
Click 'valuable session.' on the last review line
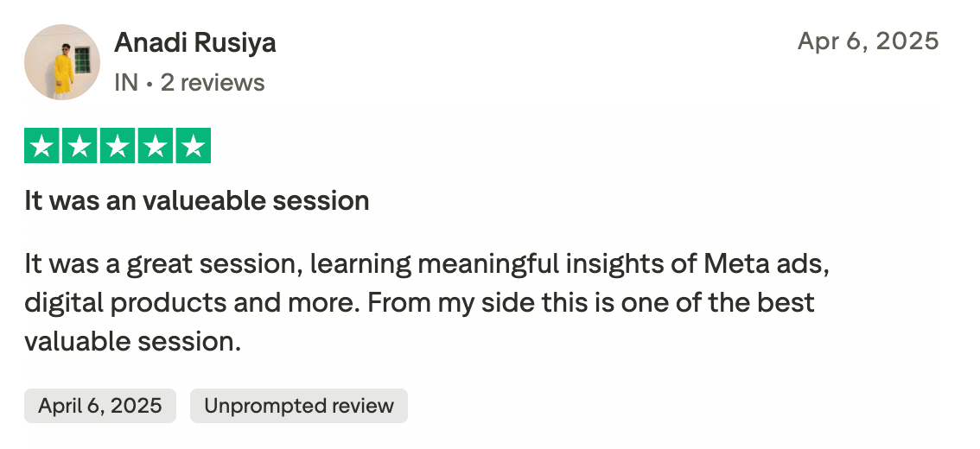131,341
